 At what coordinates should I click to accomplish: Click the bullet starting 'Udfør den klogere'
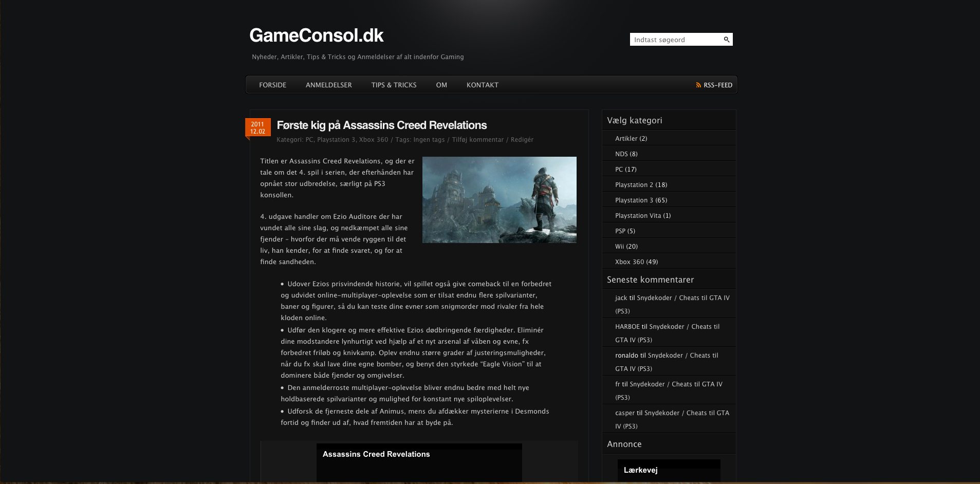tap(414, 352)
